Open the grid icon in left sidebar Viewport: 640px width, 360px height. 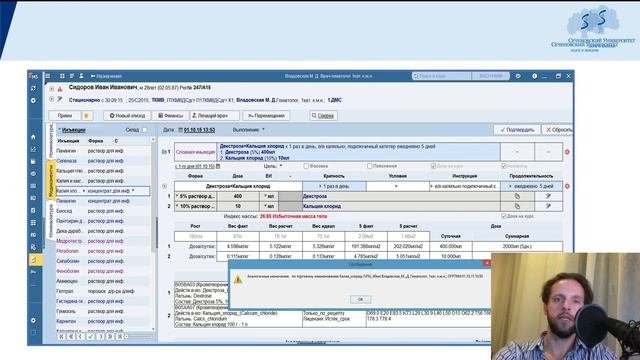coord(33,223)
